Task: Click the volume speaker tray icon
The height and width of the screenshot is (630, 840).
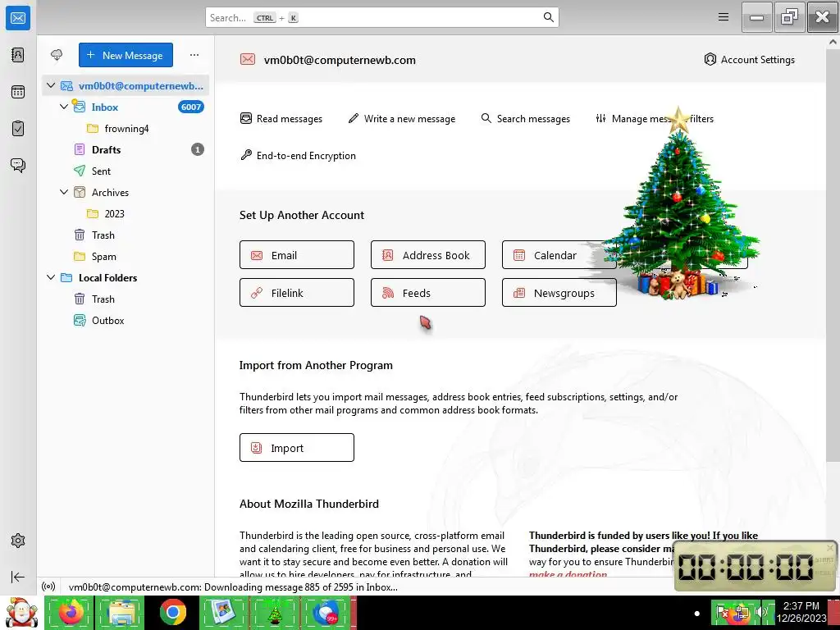Action: (760, 611)
